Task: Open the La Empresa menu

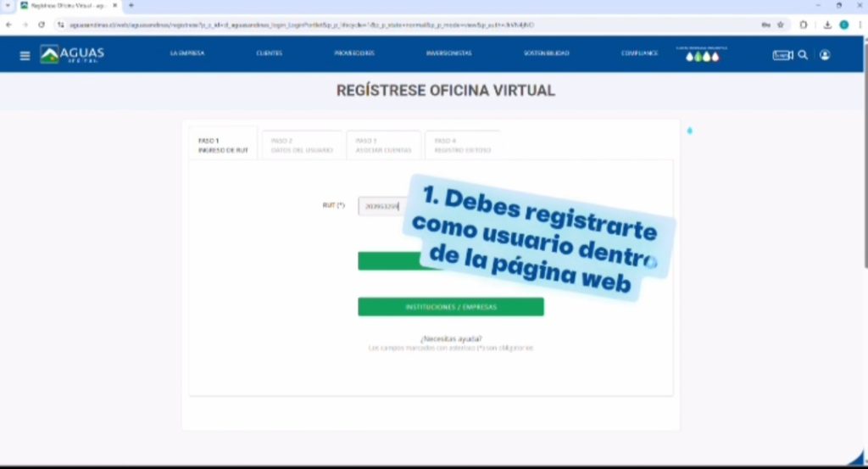Action: click(x=186, y=53)
